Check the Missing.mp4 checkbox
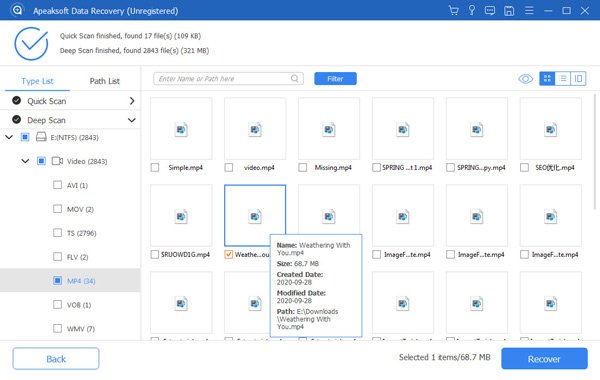This screenshot has height=380, width=600. pyautogui.click(x=303, y=168)
